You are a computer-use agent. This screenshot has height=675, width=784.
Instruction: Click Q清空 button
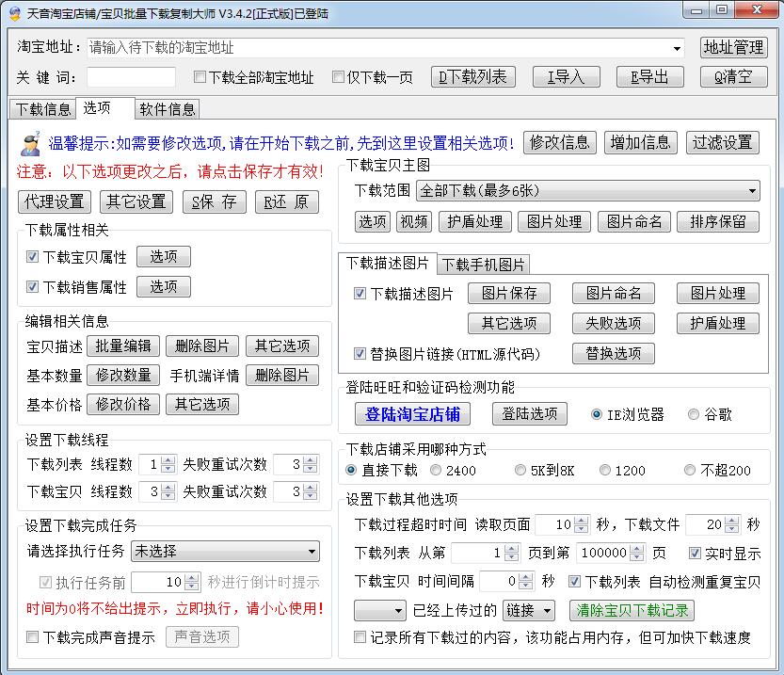[733, 77]
